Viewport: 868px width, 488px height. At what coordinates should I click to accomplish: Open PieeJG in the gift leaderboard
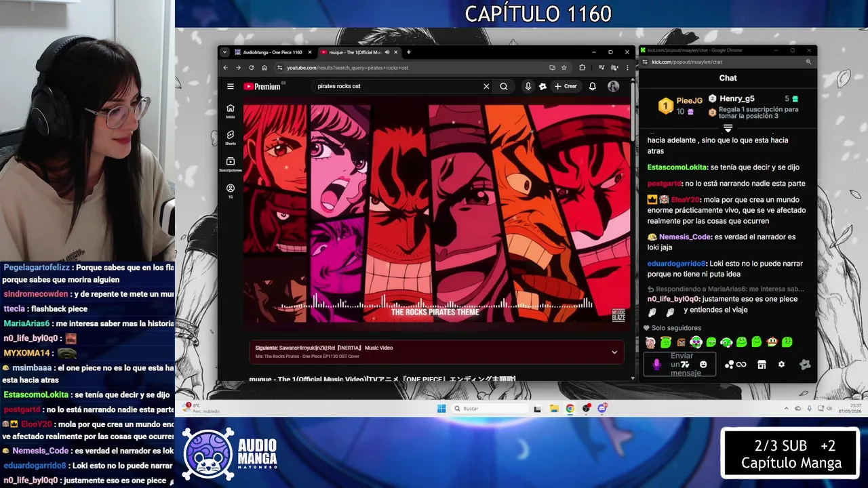689,101
